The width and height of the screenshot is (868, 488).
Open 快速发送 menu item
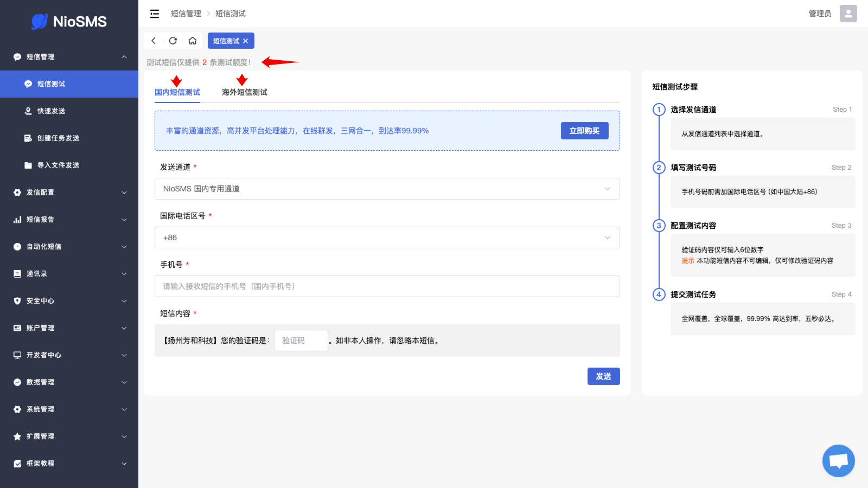tap(69, 111)
